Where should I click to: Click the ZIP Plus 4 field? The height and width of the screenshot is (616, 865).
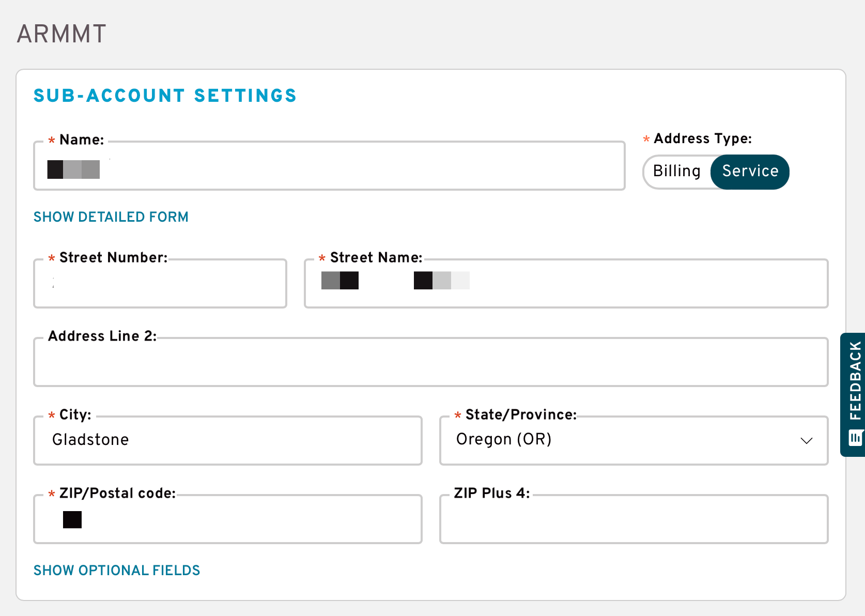click(634, 519)
